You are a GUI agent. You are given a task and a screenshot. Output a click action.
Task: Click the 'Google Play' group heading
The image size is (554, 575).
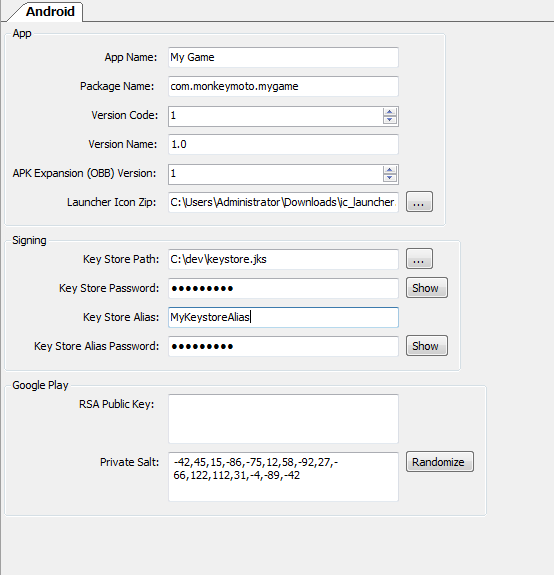tap(40, 385)
